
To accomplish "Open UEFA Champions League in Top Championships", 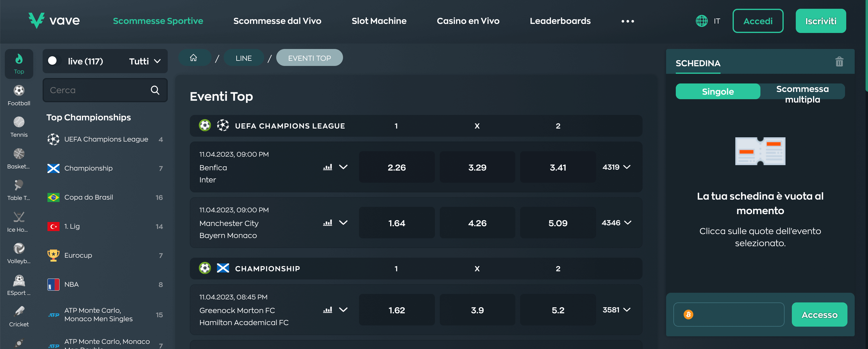I will [x=105, y=139].
